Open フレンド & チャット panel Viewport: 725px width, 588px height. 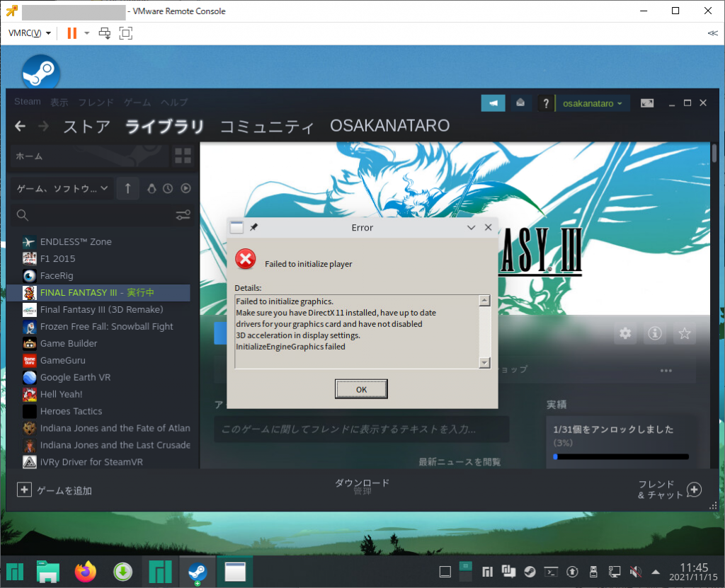[660, 490]
